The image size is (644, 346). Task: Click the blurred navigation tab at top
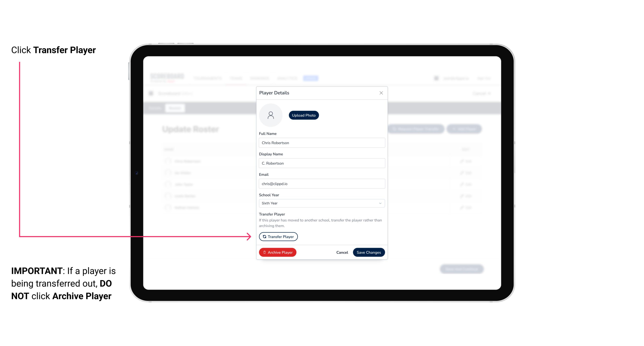tap(311, 78)
